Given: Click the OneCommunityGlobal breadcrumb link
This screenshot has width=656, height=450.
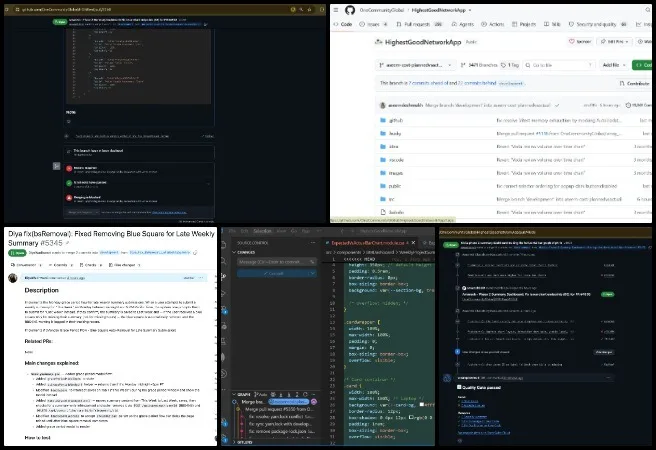Looking at the screenshot, I should 382,10.
